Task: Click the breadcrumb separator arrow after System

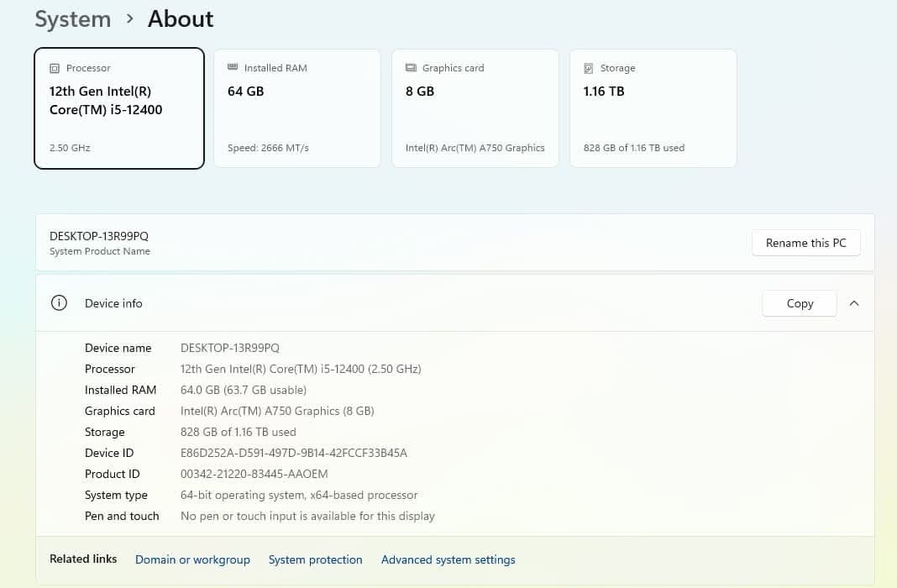Action: coord(130,18)
